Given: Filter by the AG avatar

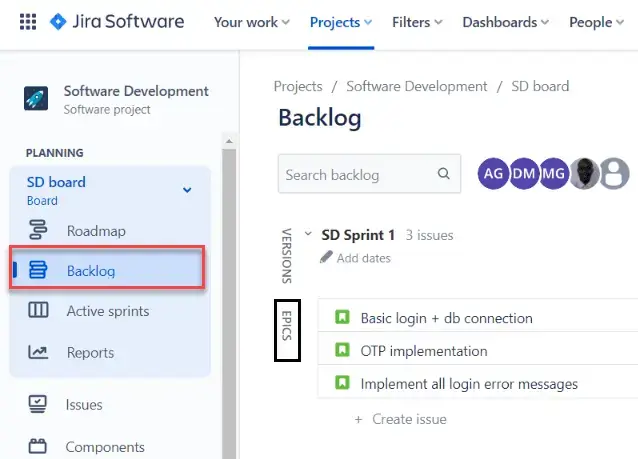Looking at the screenshot, I should point(493,174).
